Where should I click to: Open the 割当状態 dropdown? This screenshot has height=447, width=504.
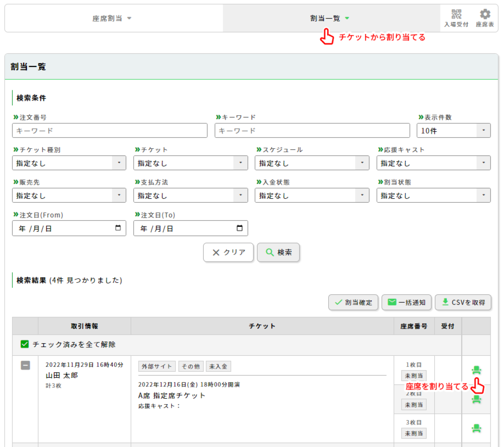[433, 195]
